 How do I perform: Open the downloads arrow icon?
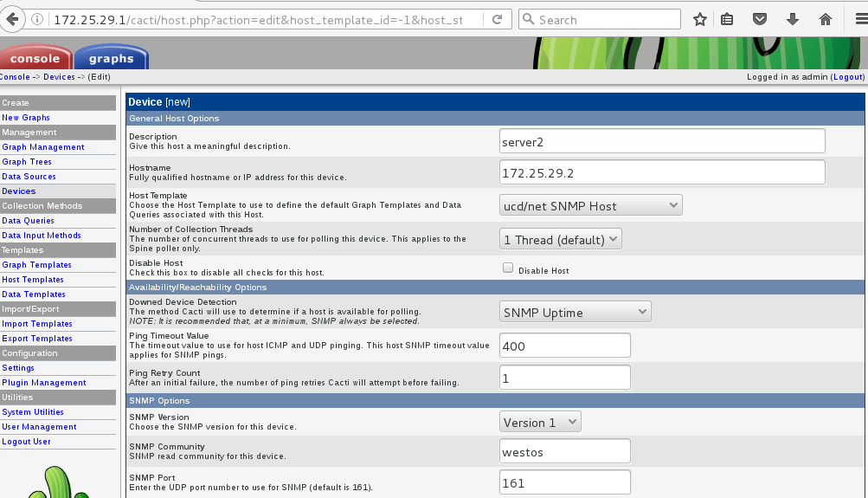tap(792, 19)
